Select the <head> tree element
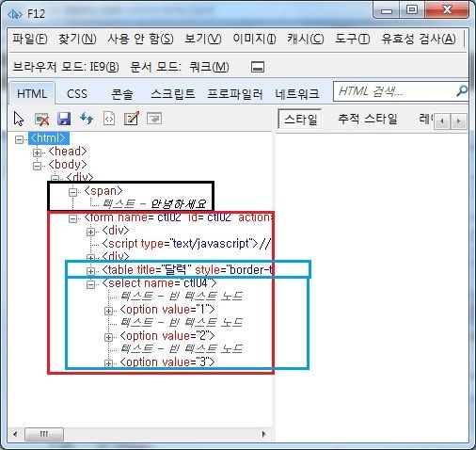This screenshot has width=476, height=450. point(68,152)
